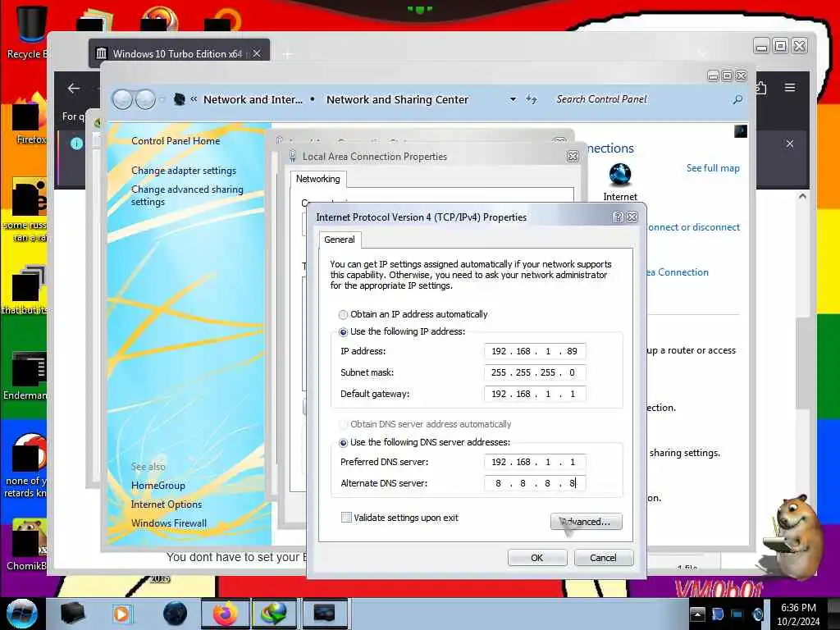Click the Internet globe icon
The width and height of the screenshot is (840, 630).
620,174
